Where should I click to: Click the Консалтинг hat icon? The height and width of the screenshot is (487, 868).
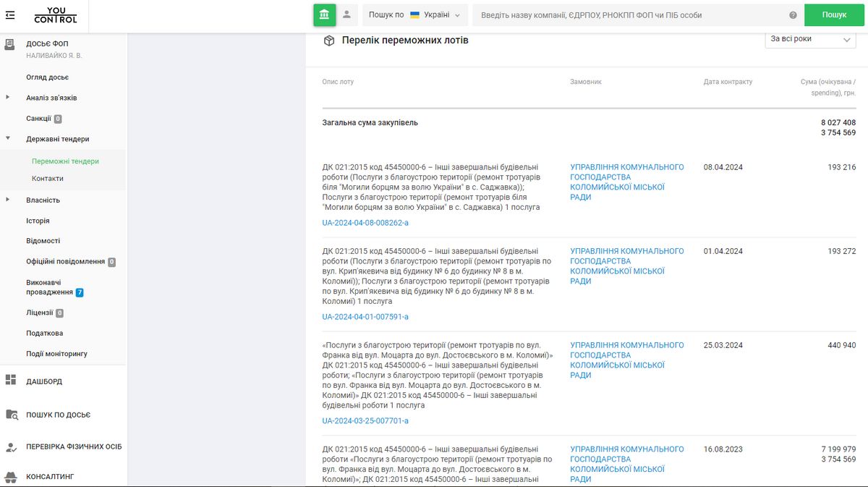[x=11, y=477]
